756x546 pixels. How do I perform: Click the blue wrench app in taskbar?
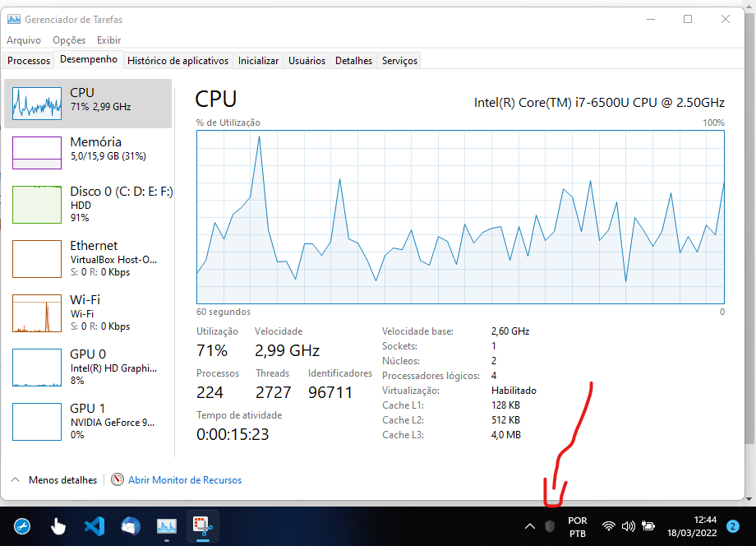(22, 526)
